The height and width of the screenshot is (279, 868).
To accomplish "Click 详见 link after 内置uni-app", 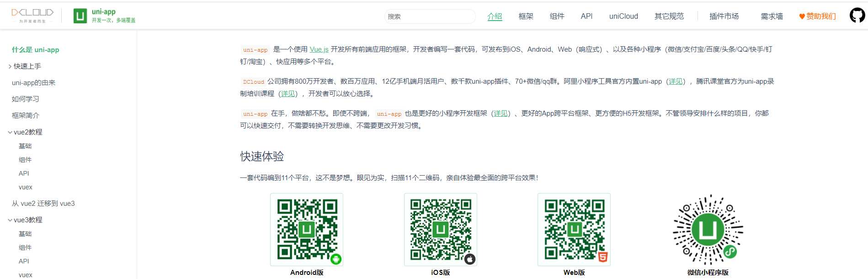I will click(x=676, y=81).
